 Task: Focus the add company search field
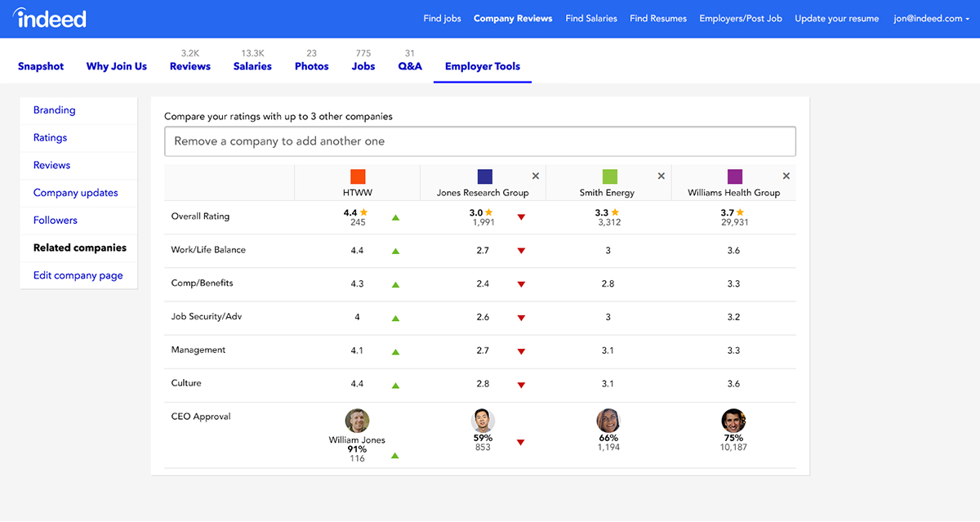(480, 141)
